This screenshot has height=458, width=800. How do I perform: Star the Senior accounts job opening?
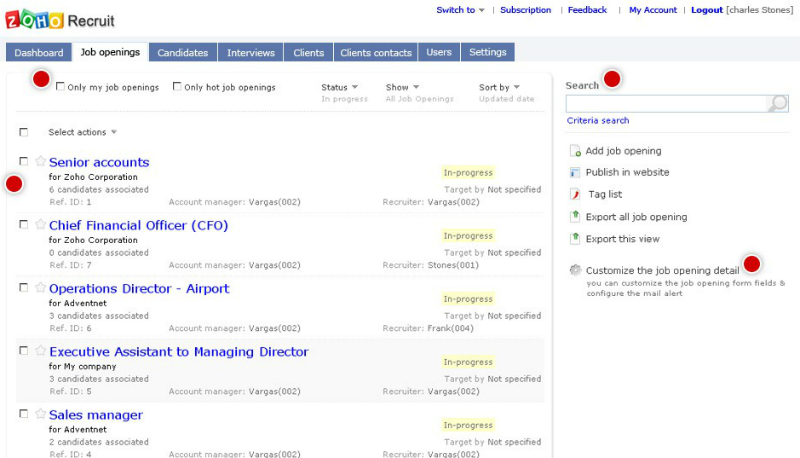point(40,161)
